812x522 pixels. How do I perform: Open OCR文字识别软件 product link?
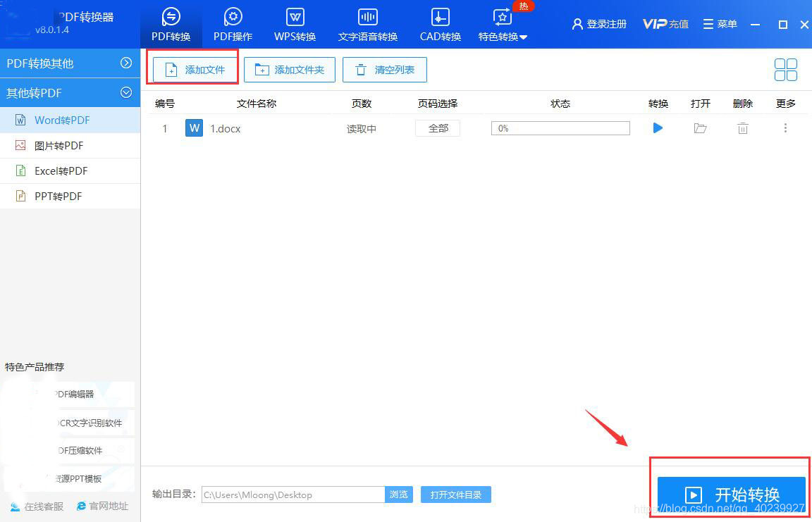pyautogui.click(x=68, y=423)
